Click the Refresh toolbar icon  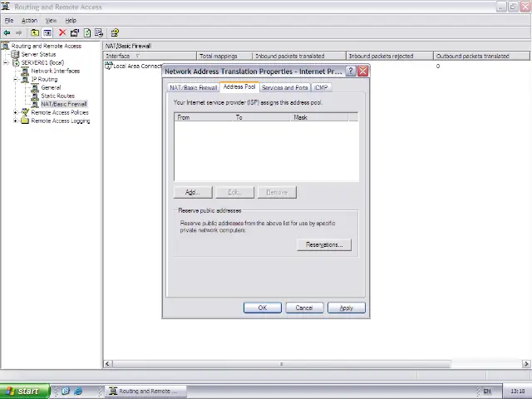87,33
